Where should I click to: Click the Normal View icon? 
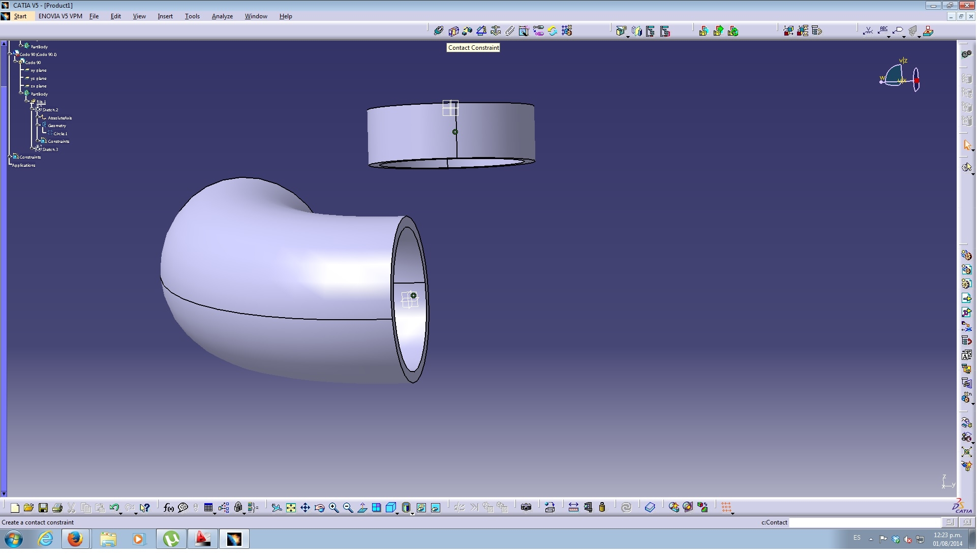pyautogui.click(x=362, y=507)
